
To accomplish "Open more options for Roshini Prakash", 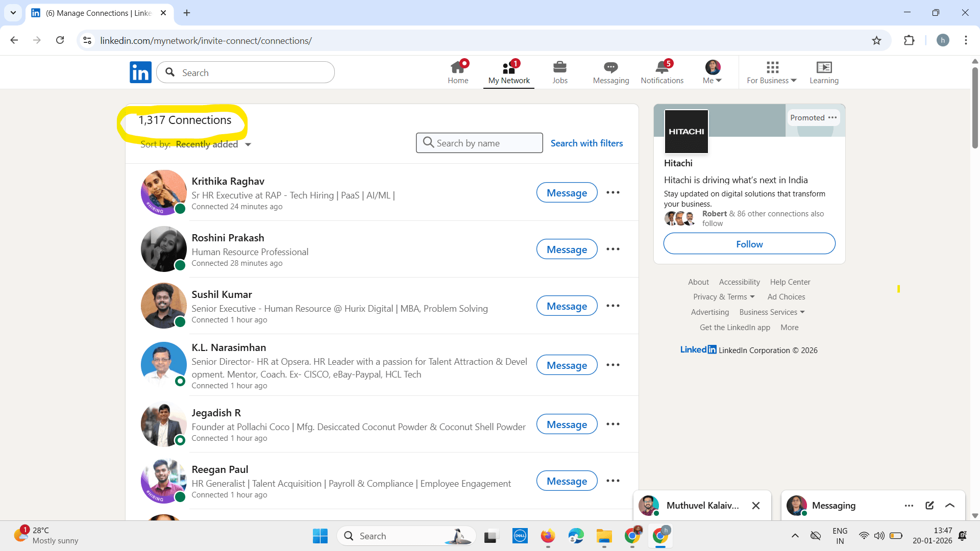I will (612, 249).
